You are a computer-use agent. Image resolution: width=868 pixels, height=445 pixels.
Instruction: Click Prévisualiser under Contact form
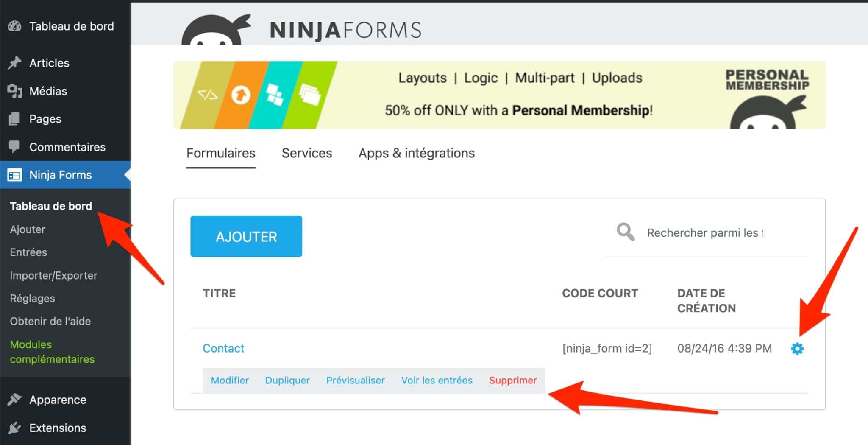click(356, 380)
